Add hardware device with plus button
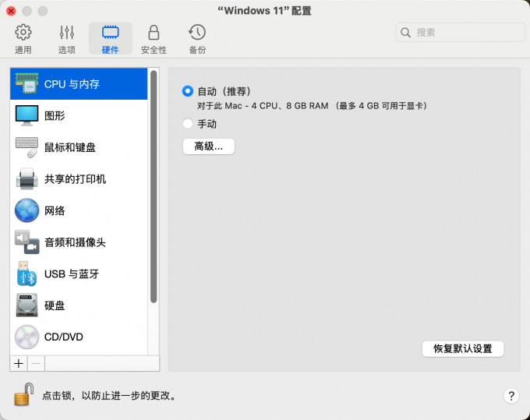The image size is (530, 420). point(19,364)
